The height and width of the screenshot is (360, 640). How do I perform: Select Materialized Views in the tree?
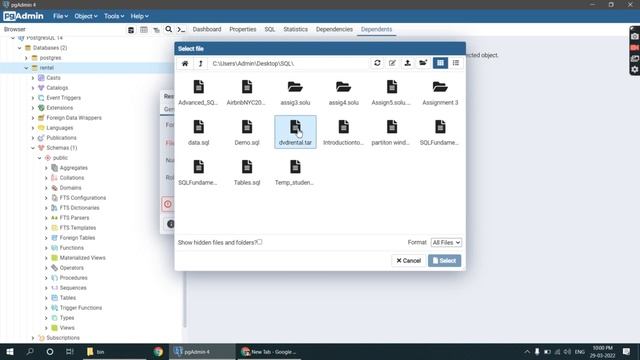pyautogui.click(x=82, y=258)
